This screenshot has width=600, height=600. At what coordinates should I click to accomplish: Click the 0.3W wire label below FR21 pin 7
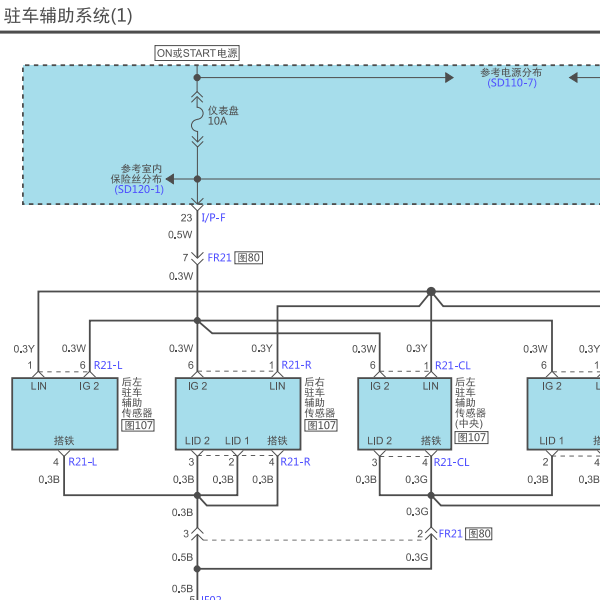[181, 276]
